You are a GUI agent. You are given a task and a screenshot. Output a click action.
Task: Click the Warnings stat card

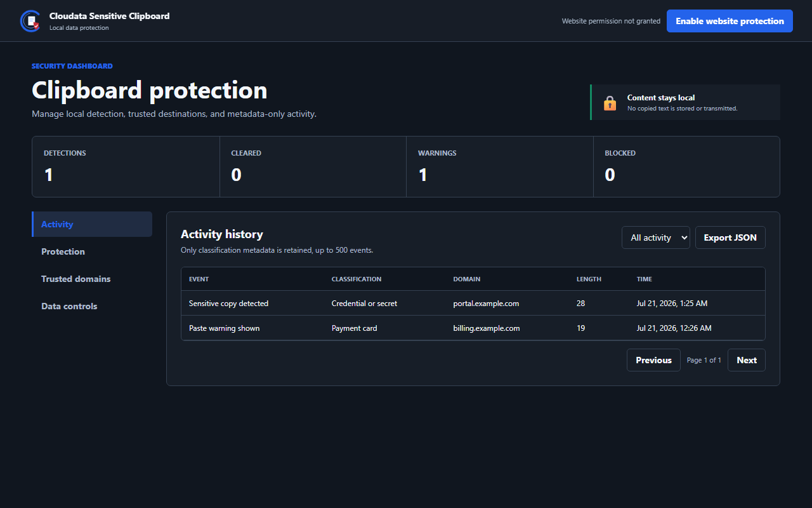pos(500,166)
